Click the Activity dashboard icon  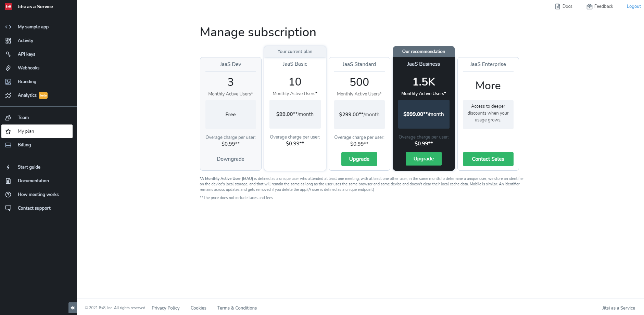[8, 41]
